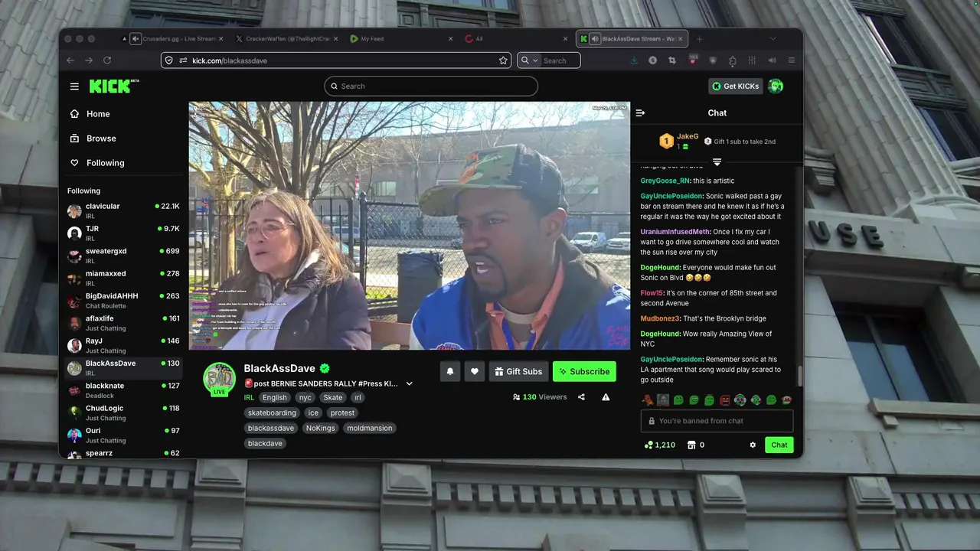Reload the page with the refresh icon

coord(107,60)
